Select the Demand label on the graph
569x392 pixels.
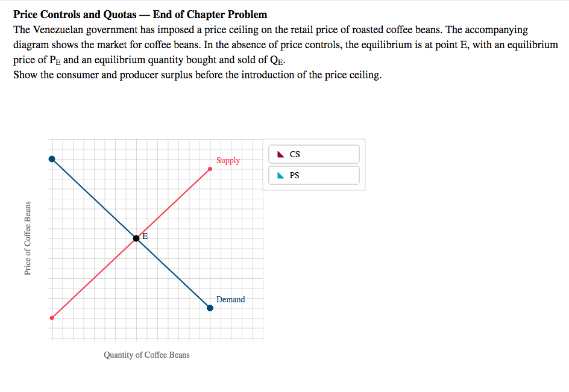230,299
